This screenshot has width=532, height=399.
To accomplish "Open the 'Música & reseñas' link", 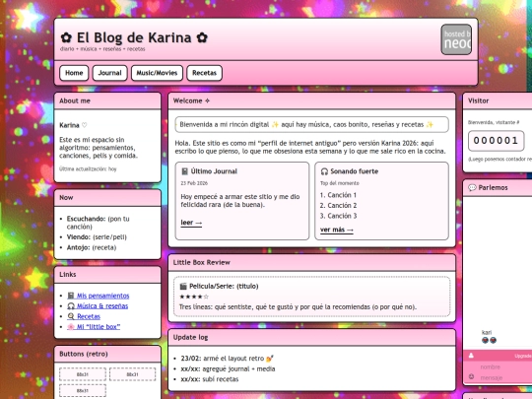I will [x=102, y=306].
